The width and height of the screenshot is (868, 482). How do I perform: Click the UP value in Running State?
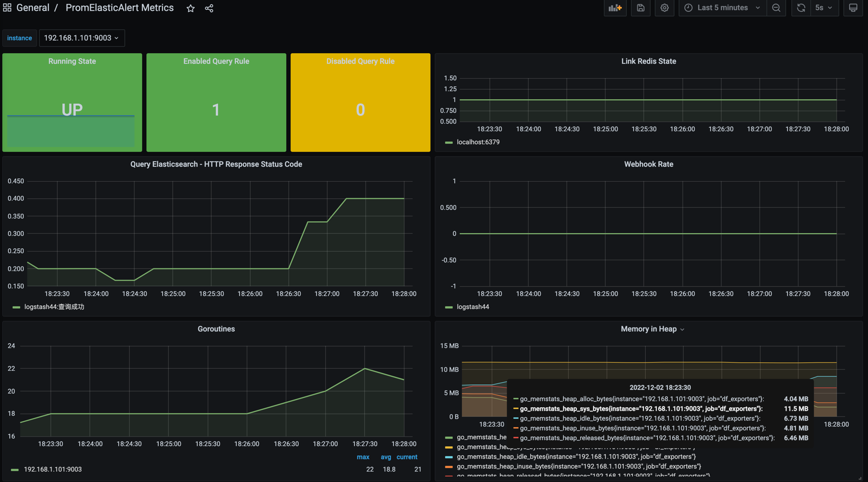[x=72, y=110]
